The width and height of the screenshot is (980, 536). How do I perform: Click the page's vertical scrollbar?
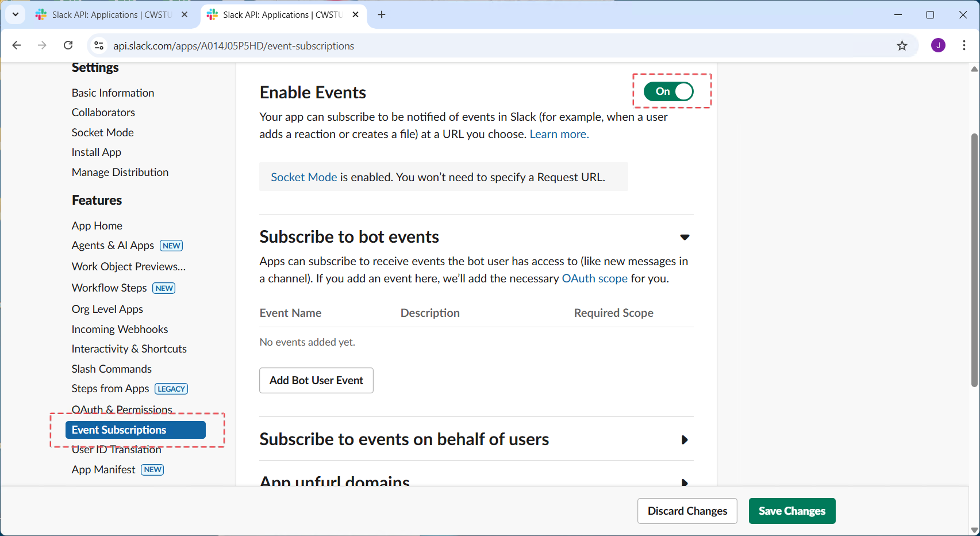coord(974,259)
